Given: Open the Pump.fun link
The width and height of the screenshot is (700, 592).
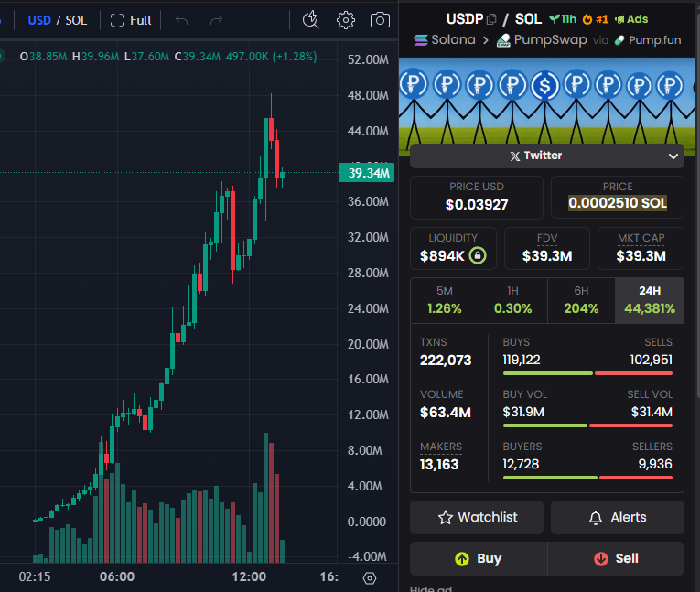Looking at the screenshot, I should [x=648, y=40].
